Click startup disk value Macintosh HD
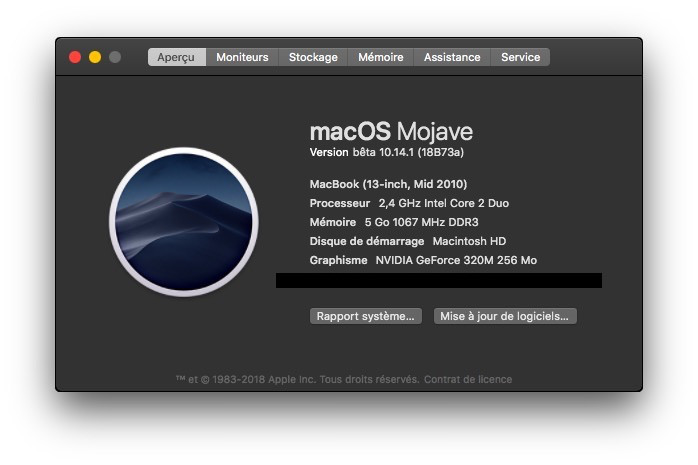This screenshot has height=465, width=698. coord(469,241)
